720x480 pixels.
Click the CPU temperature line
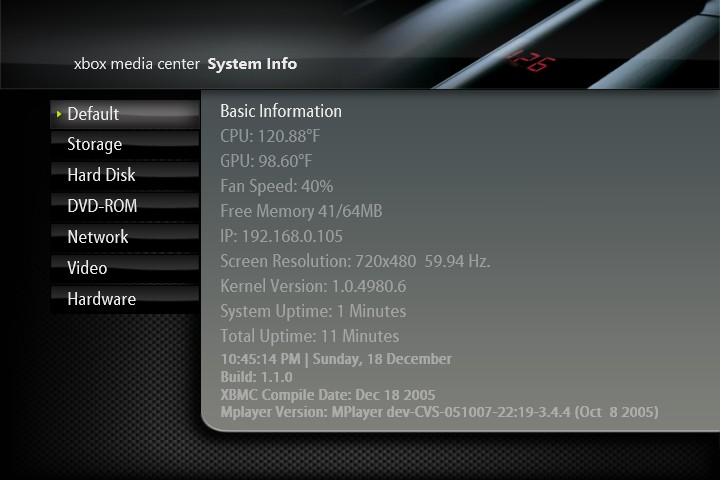[x=270, y=136]
